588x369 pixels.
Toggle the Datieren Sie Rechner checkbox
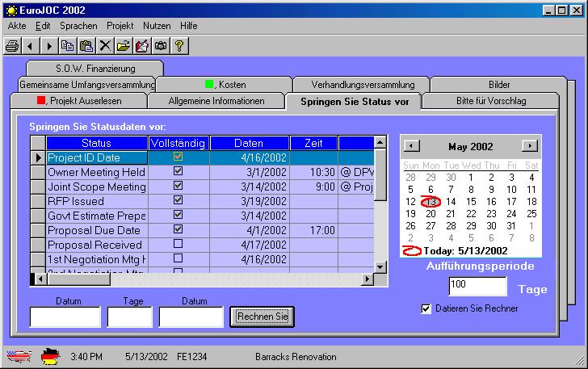click(426, 308)
